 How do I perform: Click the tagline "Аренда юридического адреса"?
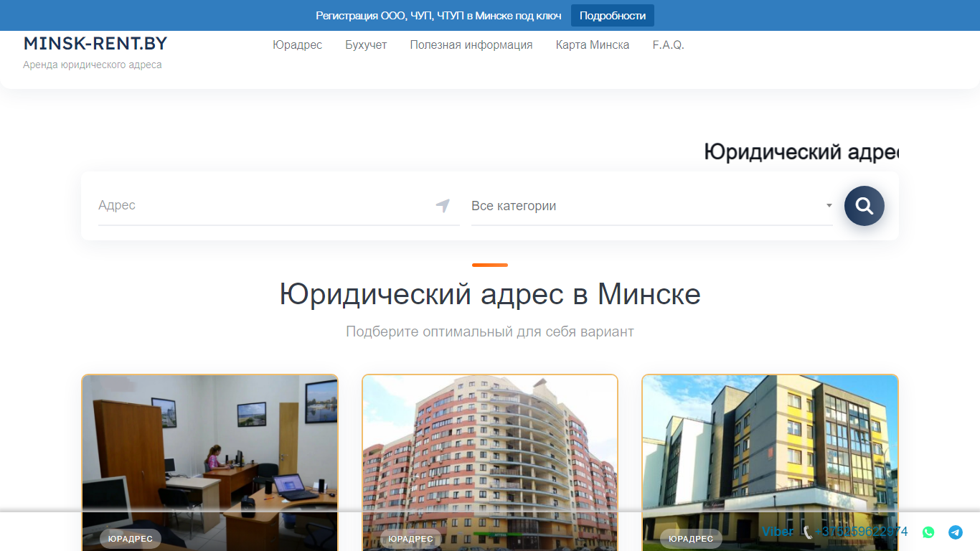93,65
